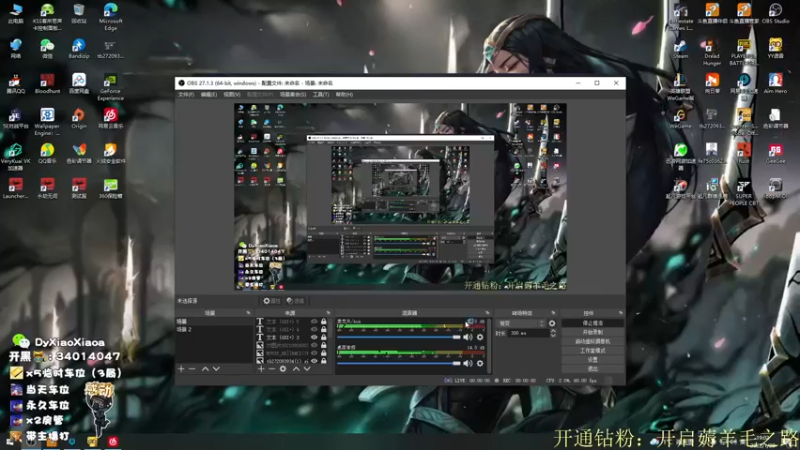Remove the selected source with the minus icon

272,368
